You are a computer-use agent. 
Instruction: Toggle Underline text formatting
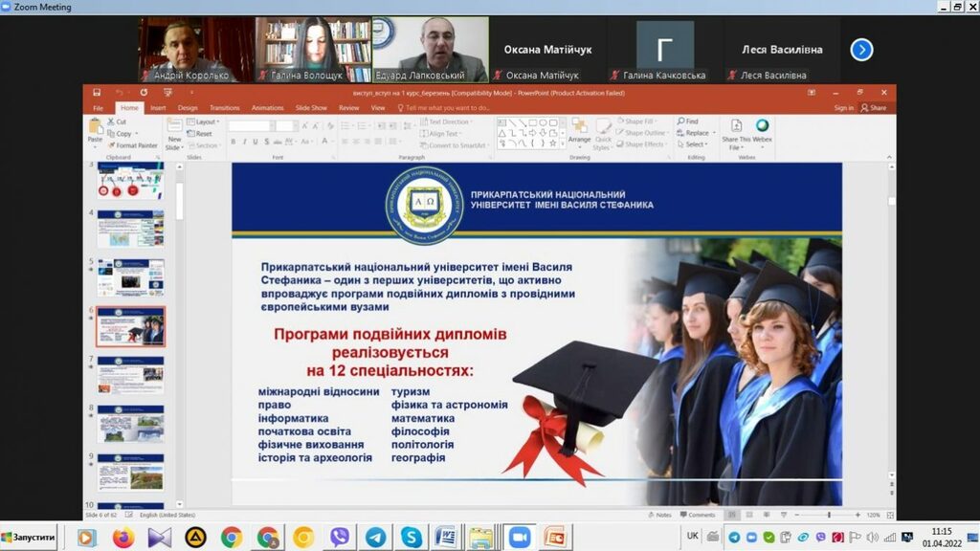(x=256, y=142)
